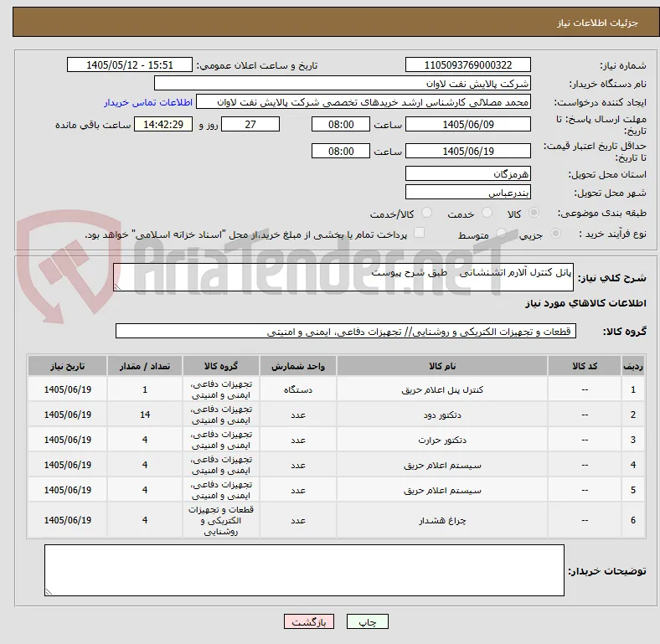
Task: Click the دتکتور دود item name
Action: [442, 415]
